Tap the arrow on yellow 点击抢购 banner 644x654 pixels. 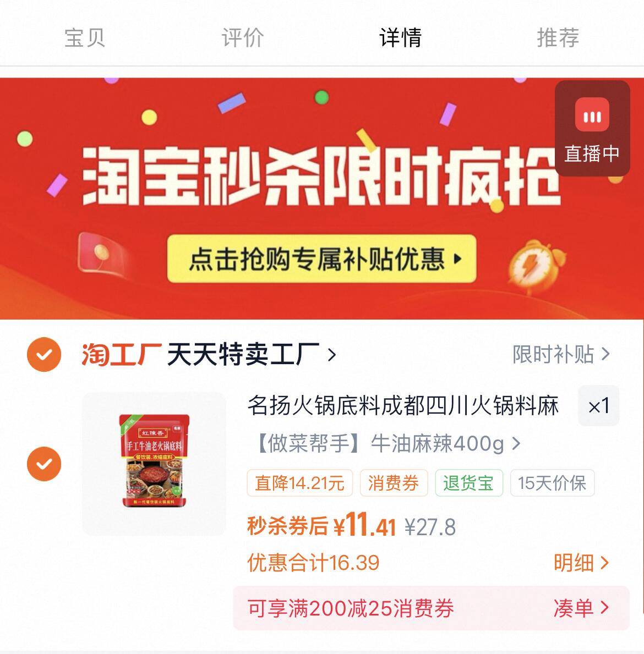click(x=458, y=259)
